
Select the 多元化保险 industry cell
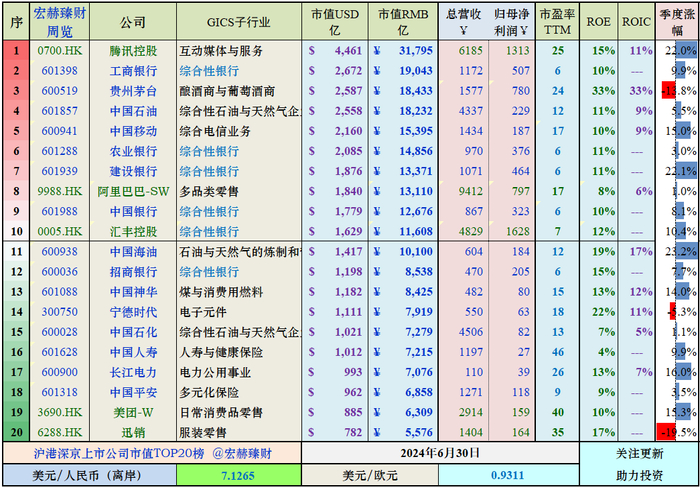(239, 392)
